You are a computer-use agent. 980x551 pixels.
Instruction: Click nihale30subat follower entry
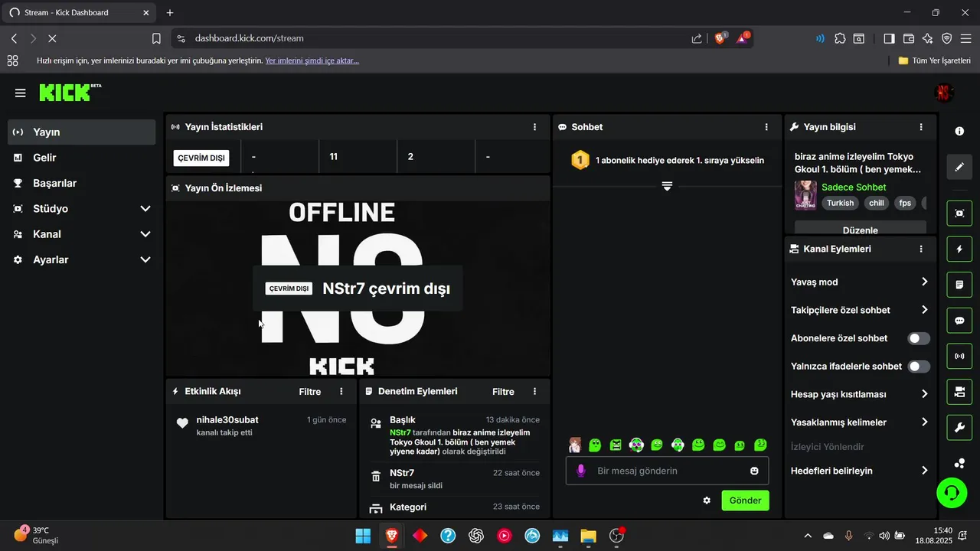pyautogui.click(x=262, y=425)
